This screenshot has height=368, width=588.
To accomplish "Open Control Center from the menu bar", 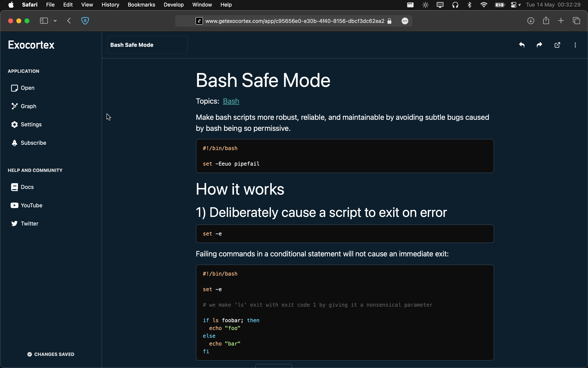I will [x=513, y=5].
